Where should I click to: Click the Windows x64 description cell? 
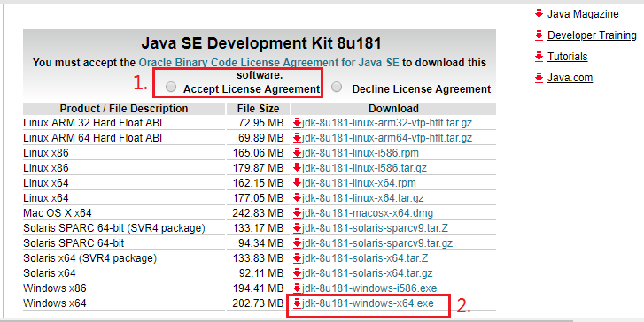point(55,303)
